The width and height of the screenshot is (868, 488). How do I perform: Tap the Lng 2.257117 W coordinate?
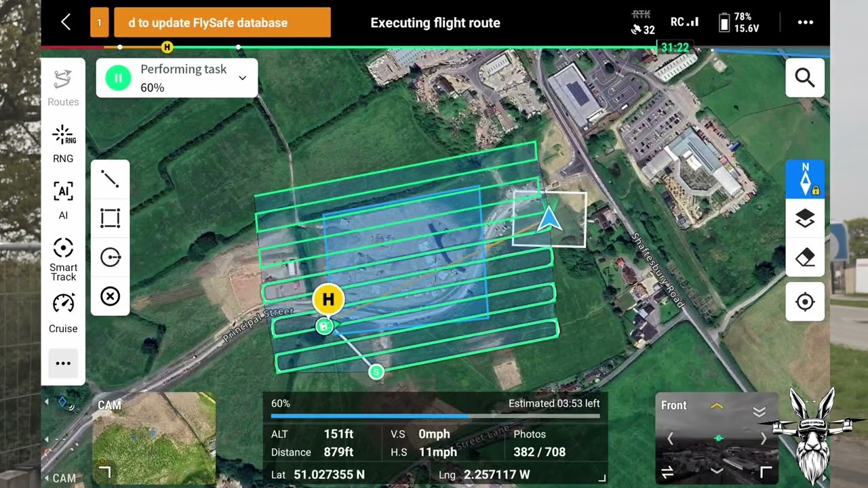484,474
